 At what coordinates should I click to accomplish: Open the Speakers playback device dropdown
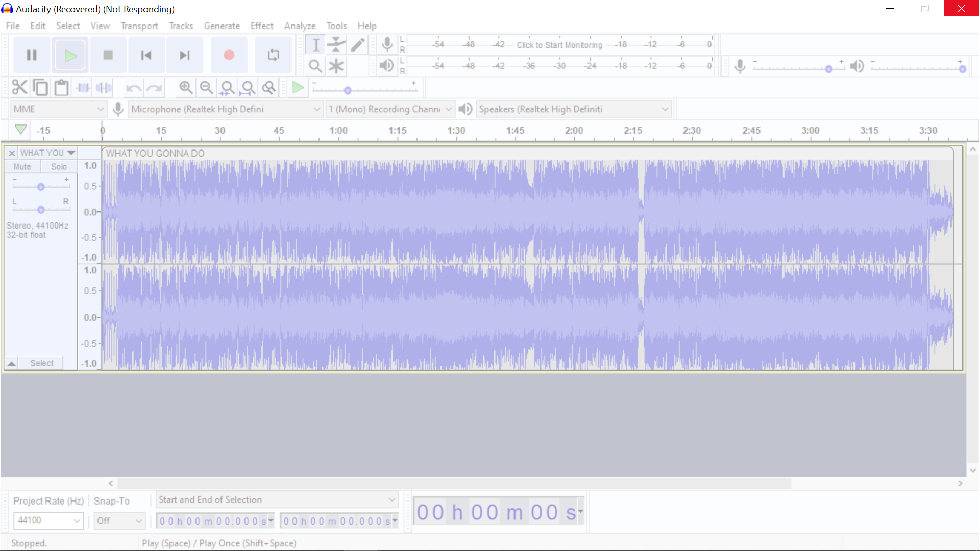pos(574,109)
